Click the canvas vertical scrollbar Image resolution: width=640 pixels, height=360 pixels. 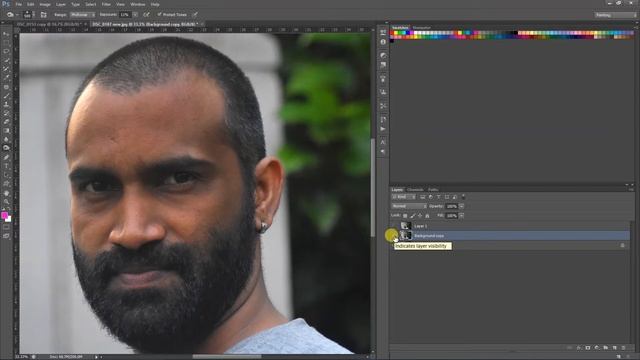coord(373,188)
